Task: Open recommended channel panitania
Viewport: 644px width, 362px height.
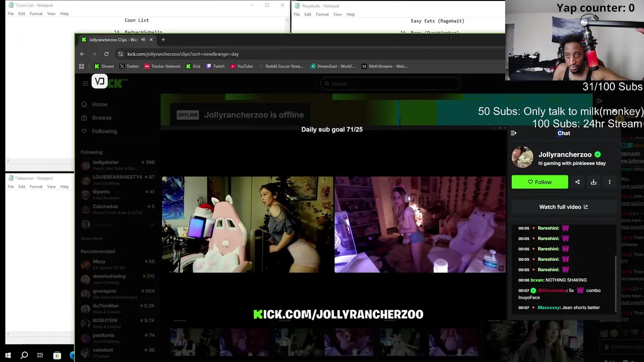Action: pos(117,337)
